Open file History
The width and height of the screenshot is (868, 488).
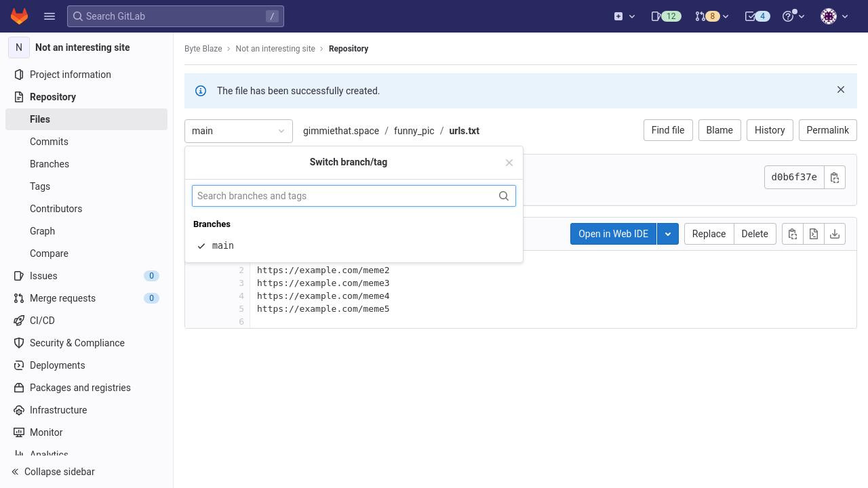pos(770,130)
